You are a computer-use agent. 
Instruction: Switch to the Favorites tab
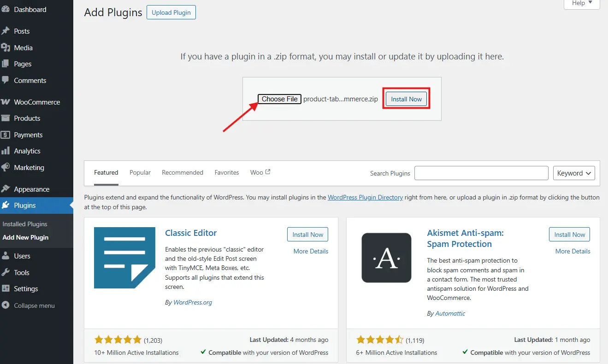point(227,172)
